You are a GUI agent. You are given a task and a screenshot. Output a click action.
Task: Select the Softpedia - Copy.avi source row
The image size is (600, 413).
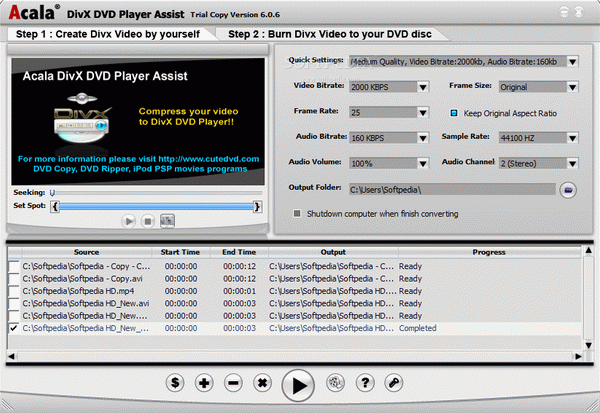coord(82,279)
